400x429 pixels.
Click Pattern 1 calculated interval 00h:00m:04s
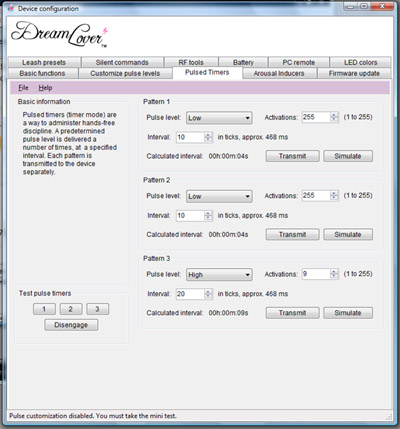pos(228,156)
